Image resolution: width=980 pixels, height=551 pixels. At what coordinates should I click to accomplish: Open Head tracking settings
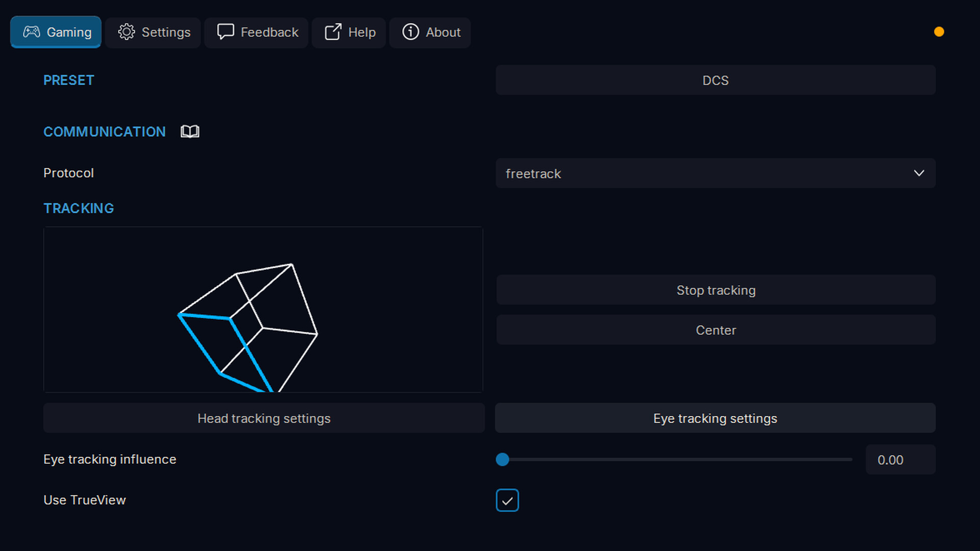click(264, 418)
